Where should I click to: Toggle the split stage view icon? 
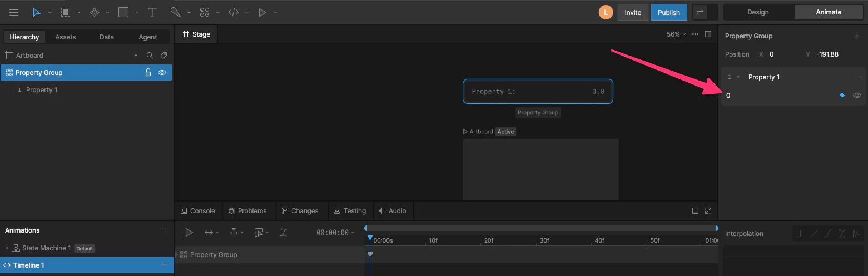click(708, 34)
